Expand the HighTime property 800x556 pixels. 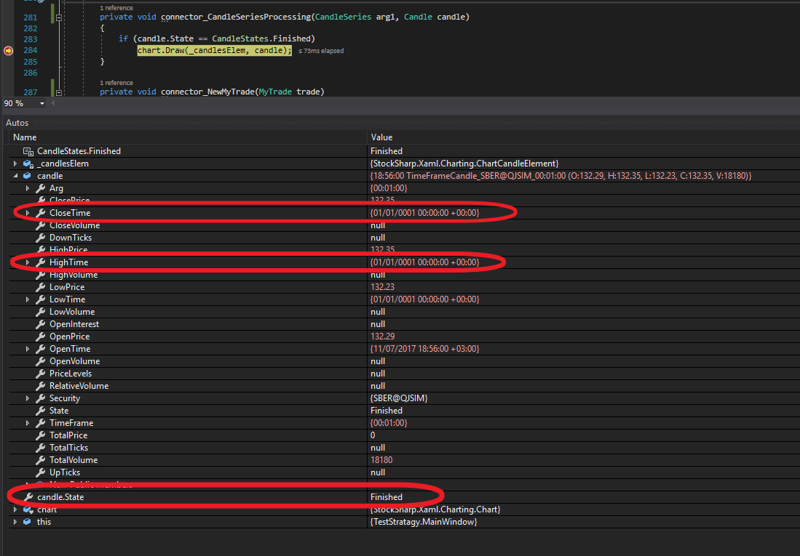(28, 262)
